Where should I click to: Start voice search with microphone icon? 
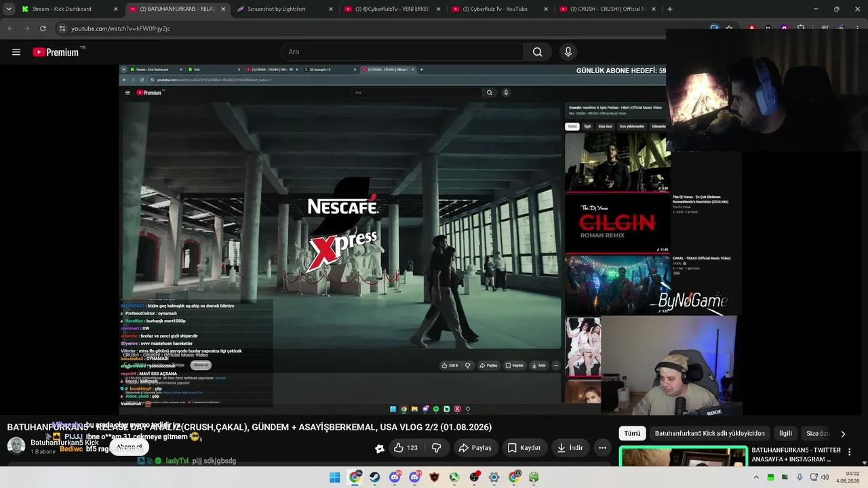(x=568, y=52)
